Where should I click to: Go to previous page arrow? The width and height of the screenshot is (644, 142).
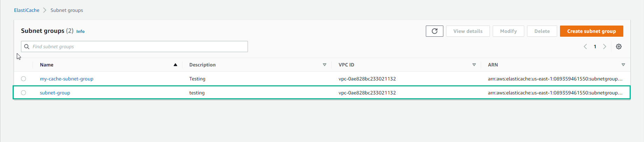(585, 47)
